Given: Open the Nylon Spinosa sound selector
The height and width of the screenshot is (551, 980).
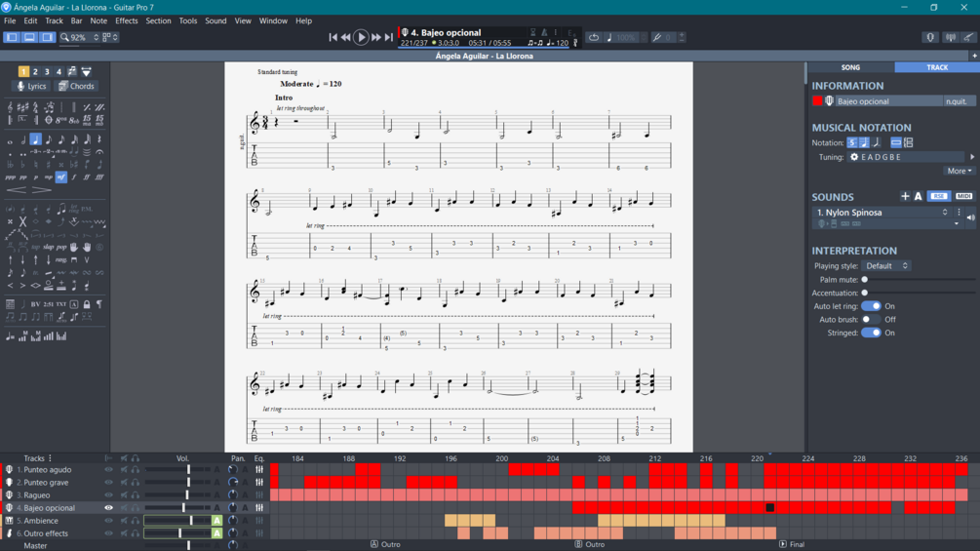Looking at the screenshot, I should (882, 213).
